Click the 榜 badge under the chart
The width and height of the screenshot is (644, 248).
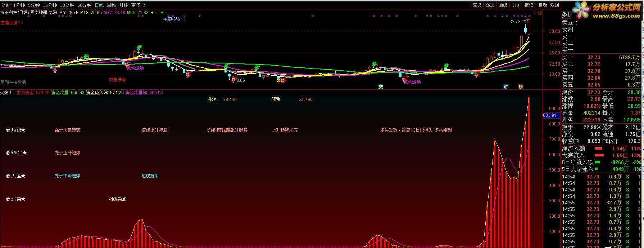click(521, 87)
